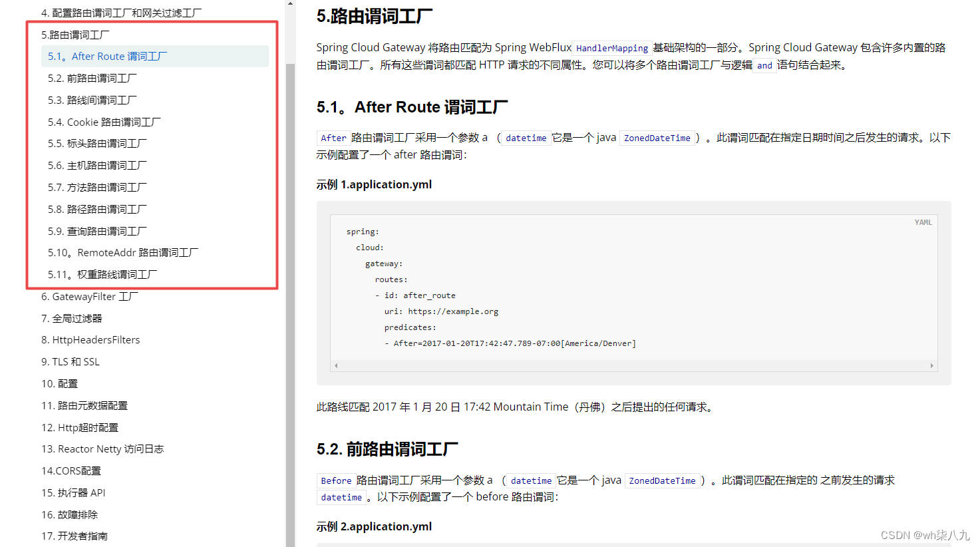
Task: Go to sidebar item 14.CORS配置
Action: point(71,471)
